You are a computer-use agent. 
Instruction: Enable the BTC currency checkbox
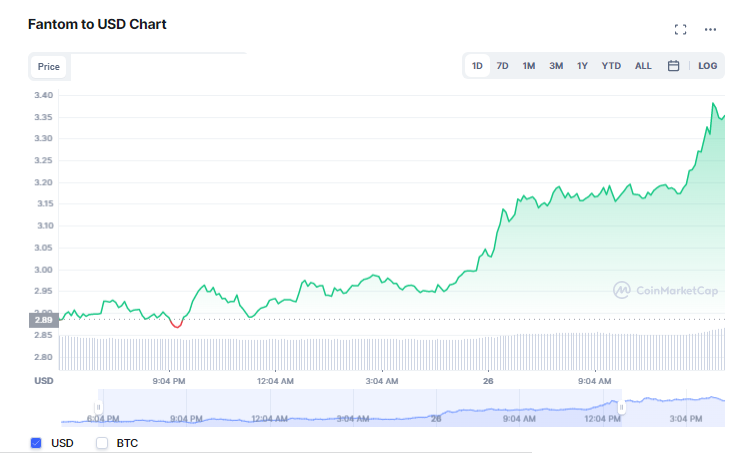[101, 442]
